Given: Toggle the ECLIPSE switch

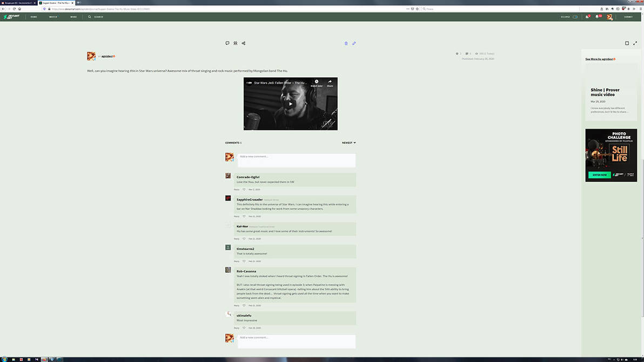Looking at the screenshot, I should pyautogui.click(x=575, y=17).
